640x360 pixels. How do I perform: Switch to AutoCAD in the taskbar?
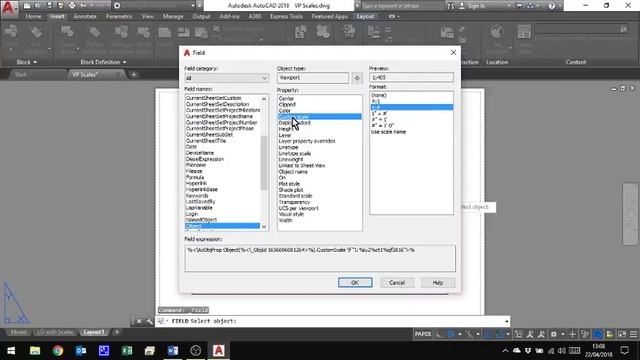click(218, 351)
